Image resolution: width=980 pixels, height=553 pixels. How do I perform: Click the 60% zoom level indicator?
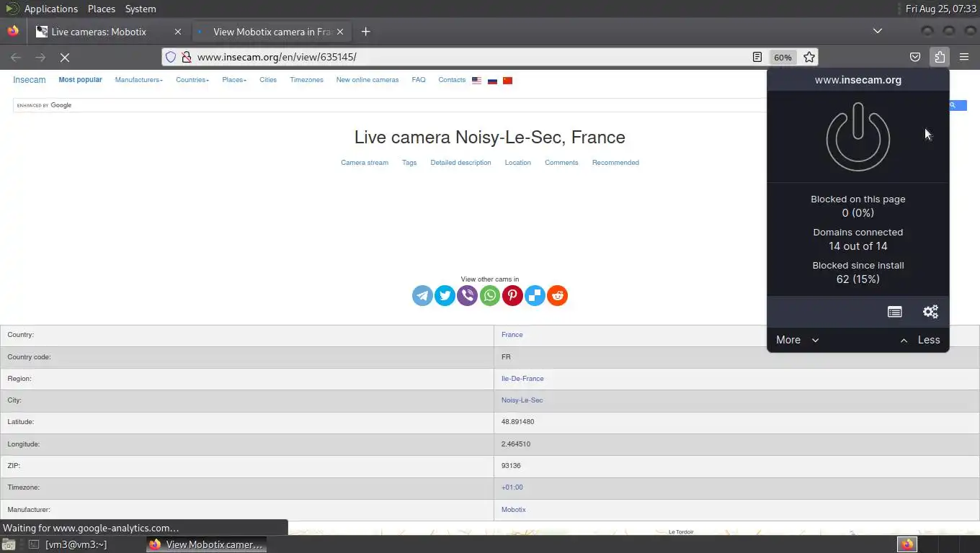tap(783, 57)
